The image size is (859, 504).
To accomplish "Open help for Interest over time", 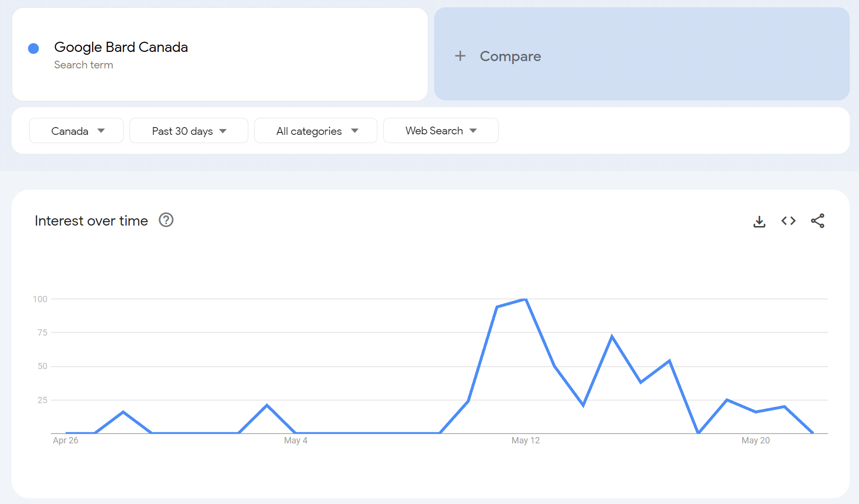I will click(166, 220).
